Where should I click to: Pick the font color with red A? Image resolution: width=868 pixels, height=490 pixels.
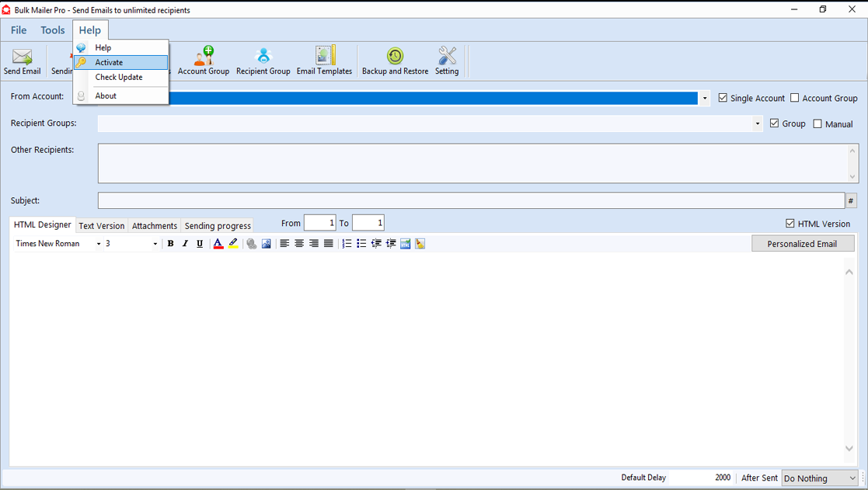click(218, 243)
